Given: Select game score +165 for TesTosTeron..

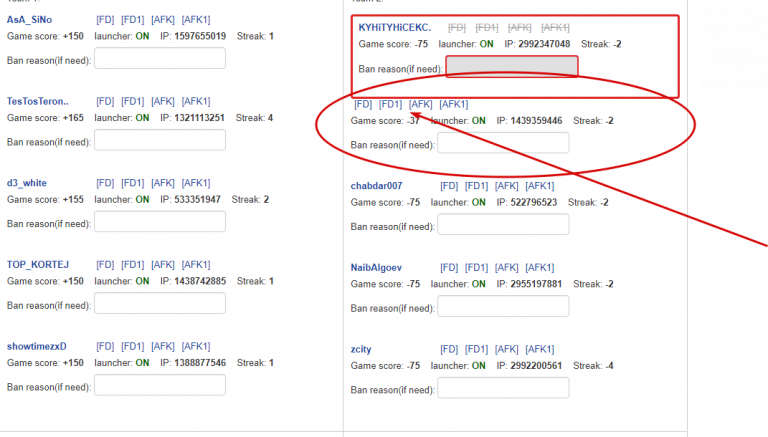Looking at the screenshot, I should (x=73, y=118).
